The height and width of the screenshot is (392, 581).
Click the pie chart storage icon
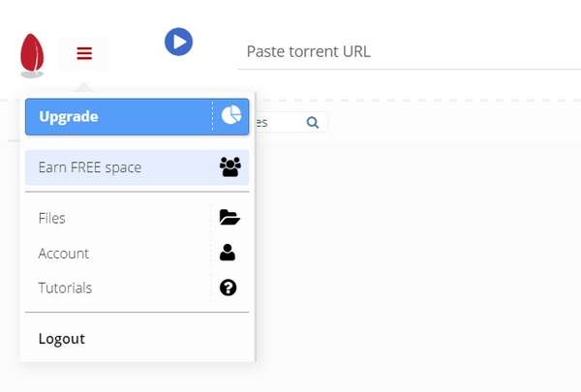pos(231,115)
